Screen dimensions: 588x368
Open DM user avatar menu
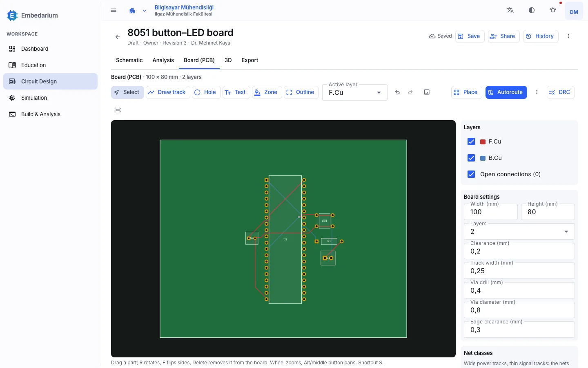coord(574,11)
